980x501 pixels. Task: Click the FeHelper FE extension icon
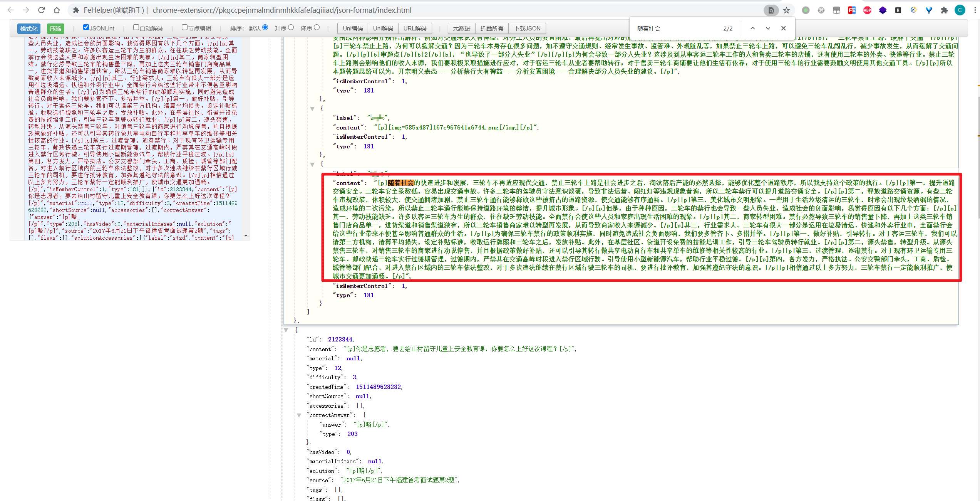(852, 10)
